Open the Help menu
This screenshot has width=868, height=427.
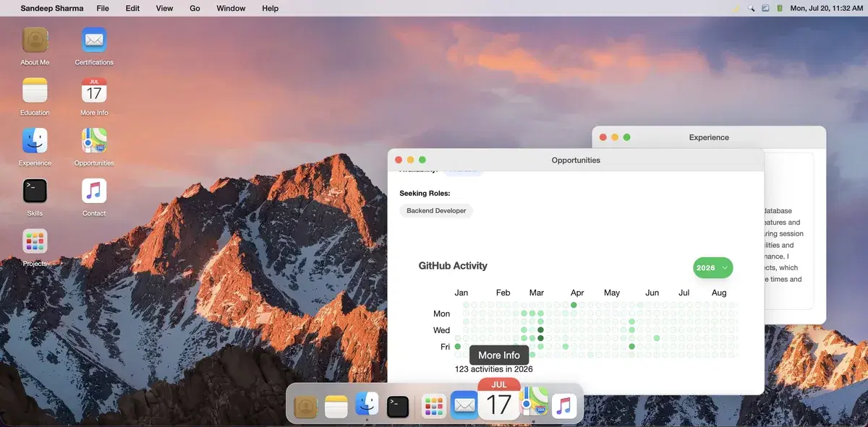coord(270,8)
